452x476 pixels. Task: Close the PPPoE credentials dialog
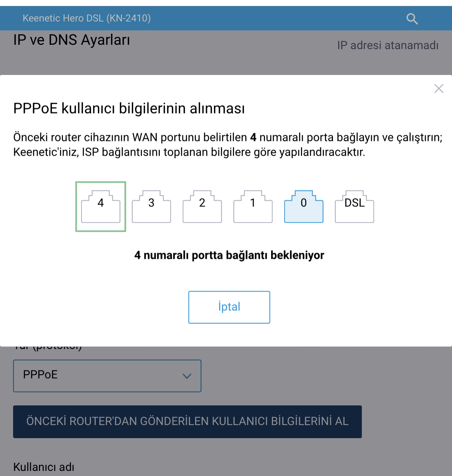[x=439, y=88]
